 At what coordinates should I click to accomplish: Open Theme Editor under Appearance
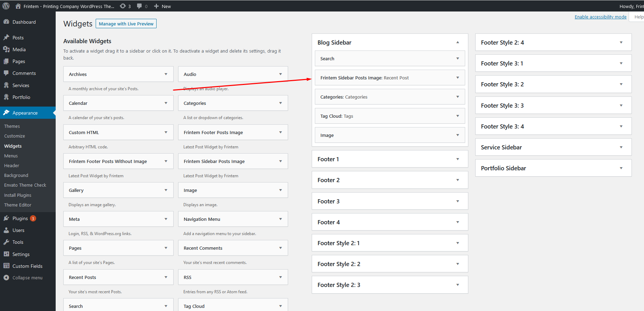point(18,205)
